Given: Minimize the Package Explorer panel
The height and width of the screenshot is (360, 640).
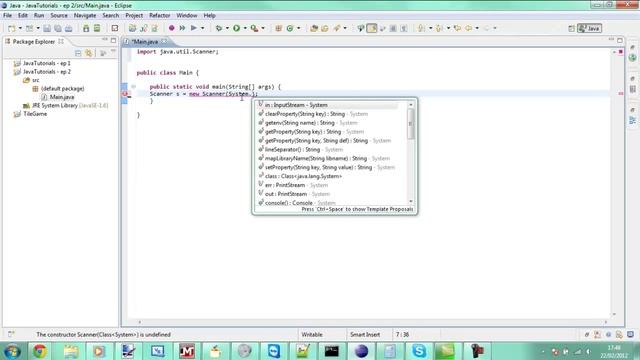Looking at the screenshot, I should coord(105,40).
